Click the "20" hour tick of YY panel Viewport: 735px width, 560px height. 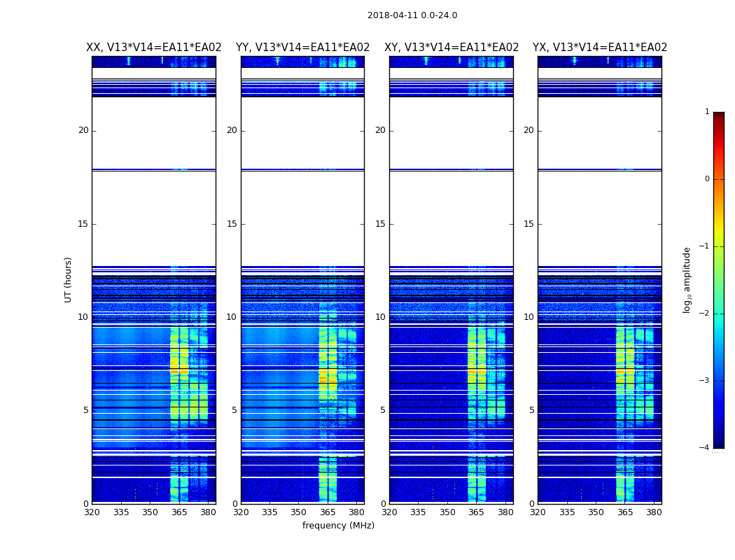(232, 130)
